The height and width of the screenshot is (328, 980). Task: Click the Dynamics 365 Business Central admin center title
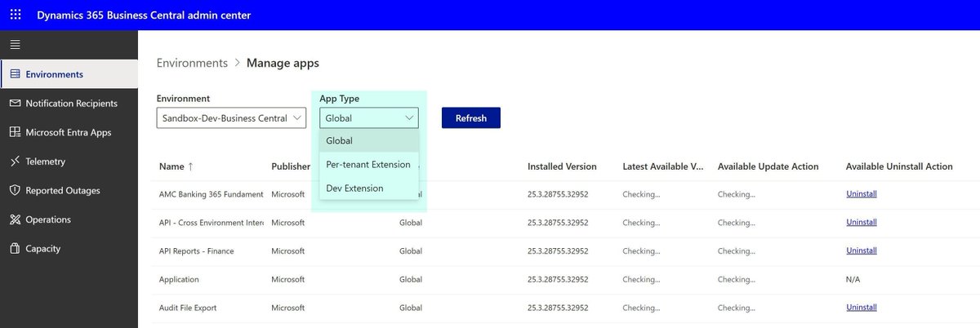(x=144, y=15)
